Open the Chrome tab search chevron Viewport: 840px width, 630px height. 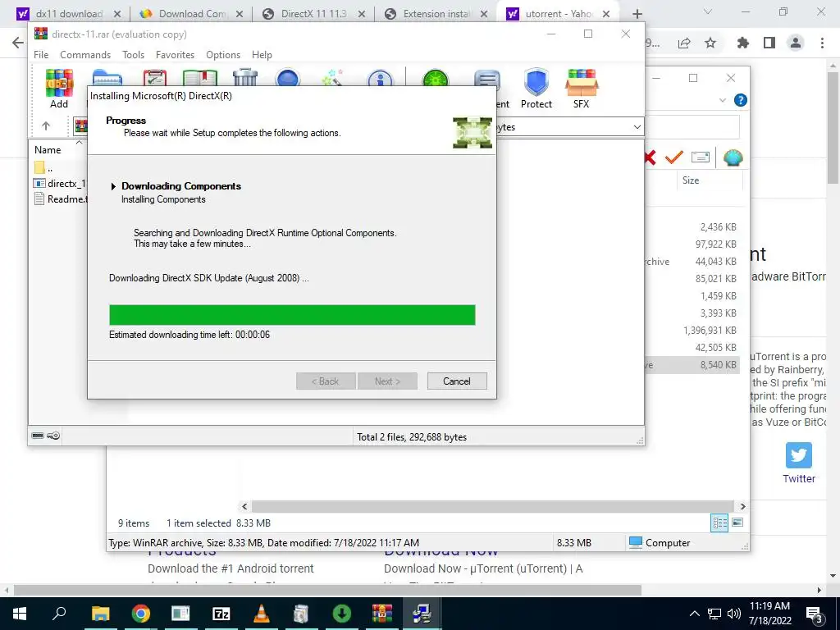pyautogui.click(x=708, y=11)
